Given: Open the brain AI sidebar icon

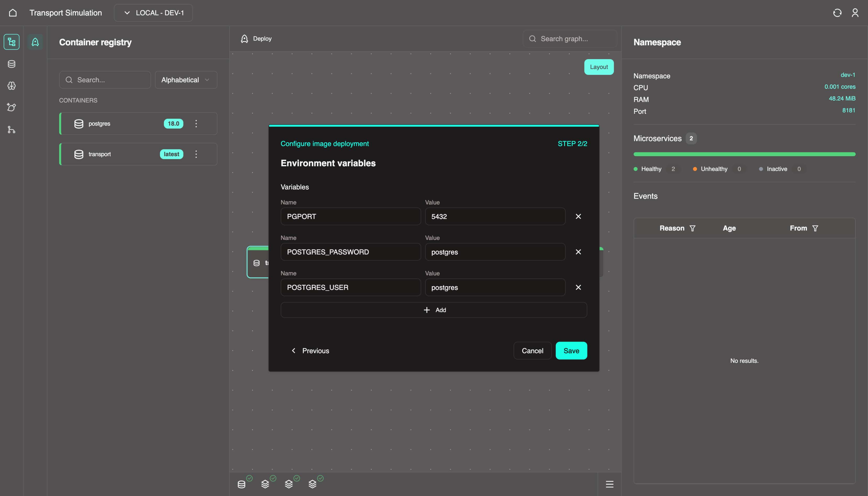Looking at the screenshot, I should click(x=12, y=86).
